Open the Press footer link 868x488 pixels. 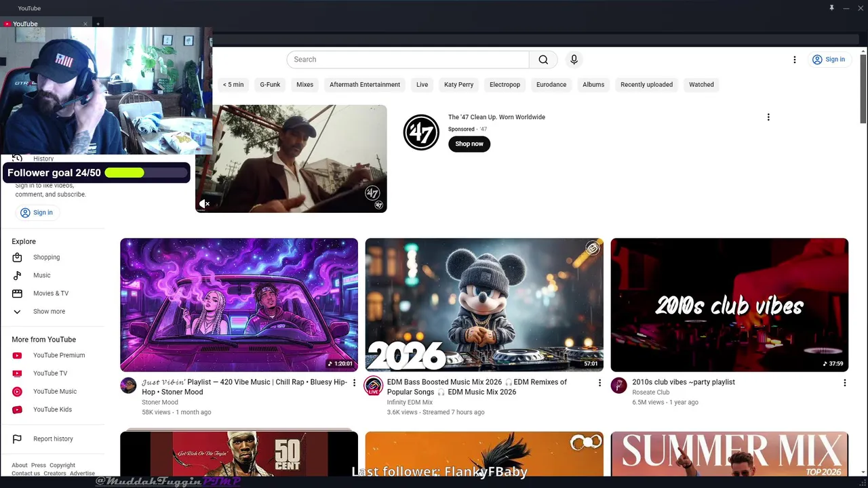[39, 466]
